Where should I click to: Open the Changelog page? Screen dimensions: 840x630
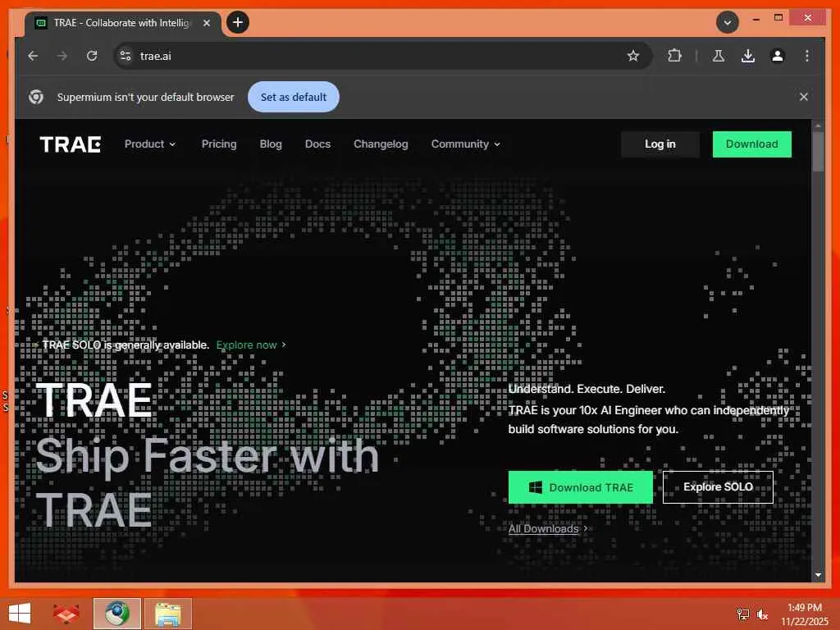(381, 144)
